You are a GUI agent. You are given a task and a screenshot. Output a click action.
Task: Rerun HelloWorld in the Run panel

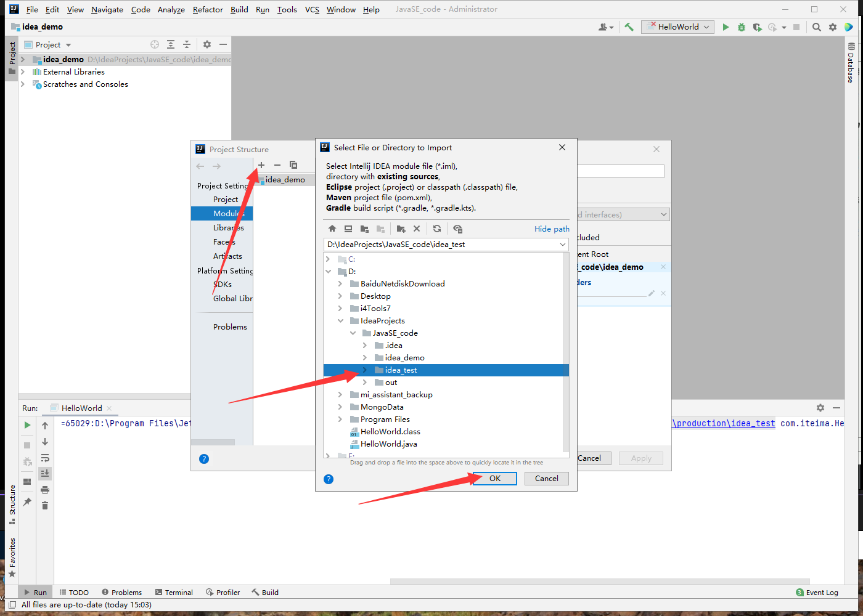coord(27,425)
